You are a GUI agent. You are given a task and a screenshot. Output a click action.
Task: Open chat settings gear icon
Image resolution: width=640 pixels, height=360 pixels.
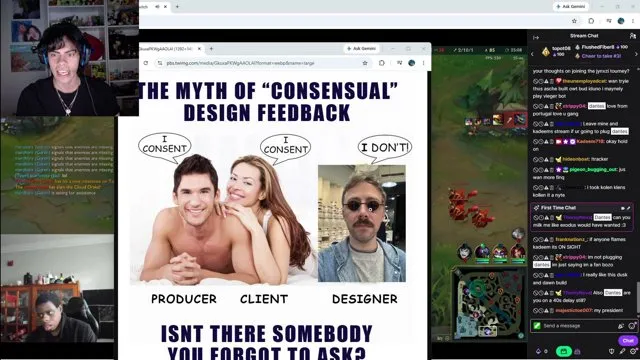tap(632, 351)
